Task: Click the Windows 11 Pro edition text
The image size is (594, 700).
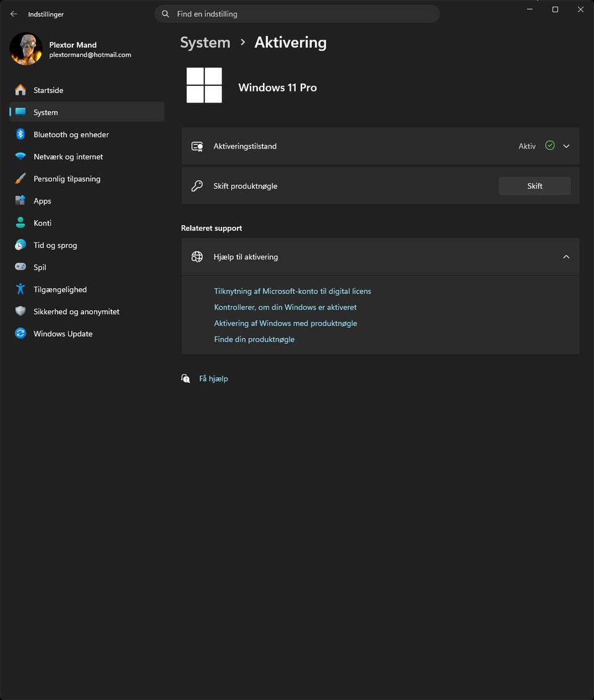Action: 277,88
